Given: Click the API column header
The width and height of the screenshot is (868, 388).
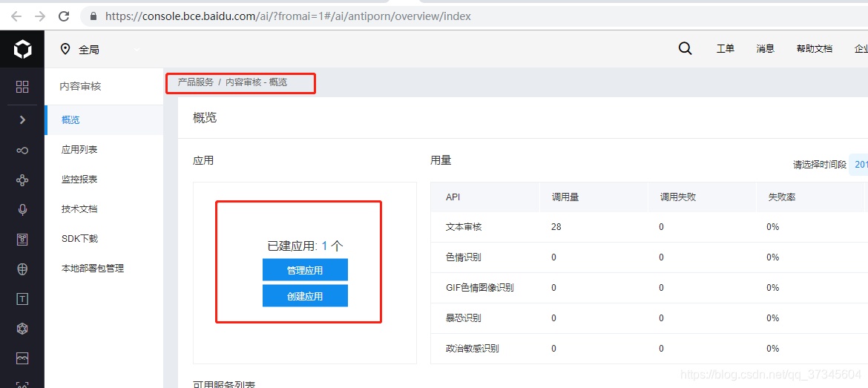Looking at the screenshot, I should coord(453,197).
